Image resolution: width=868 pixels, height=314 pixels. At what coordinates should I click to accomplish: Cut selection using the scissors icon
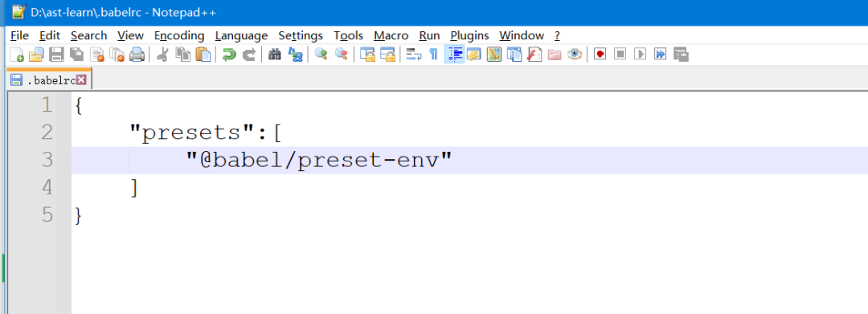pyautogui.click(x=162, y=54)
